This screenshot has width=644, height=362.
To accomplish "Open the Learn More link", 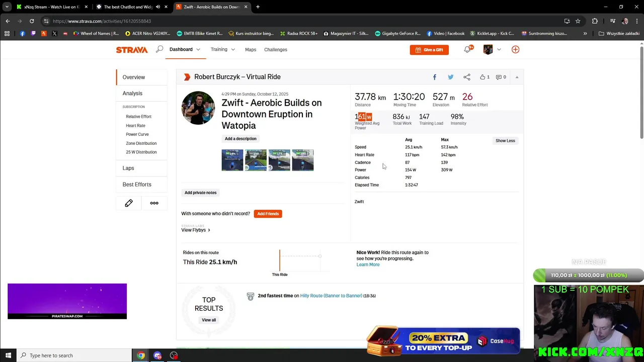I will pyautogui.click(x=368, y=264).
